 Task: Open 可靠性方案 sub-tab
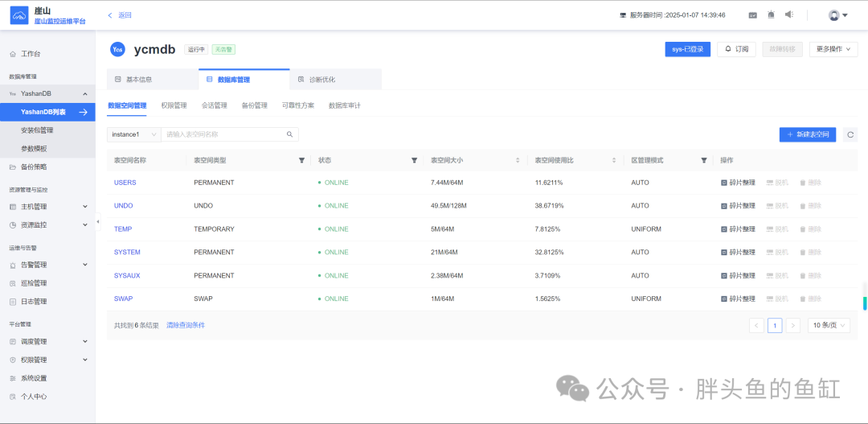pyautogui.click(x=298, y=105)
